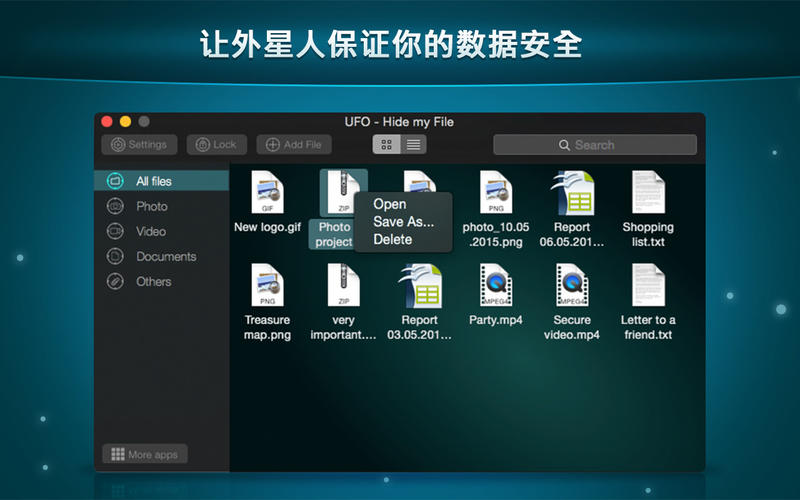
Task: Click the "Letter to a friend.txt" name
Action: point(648,327)
